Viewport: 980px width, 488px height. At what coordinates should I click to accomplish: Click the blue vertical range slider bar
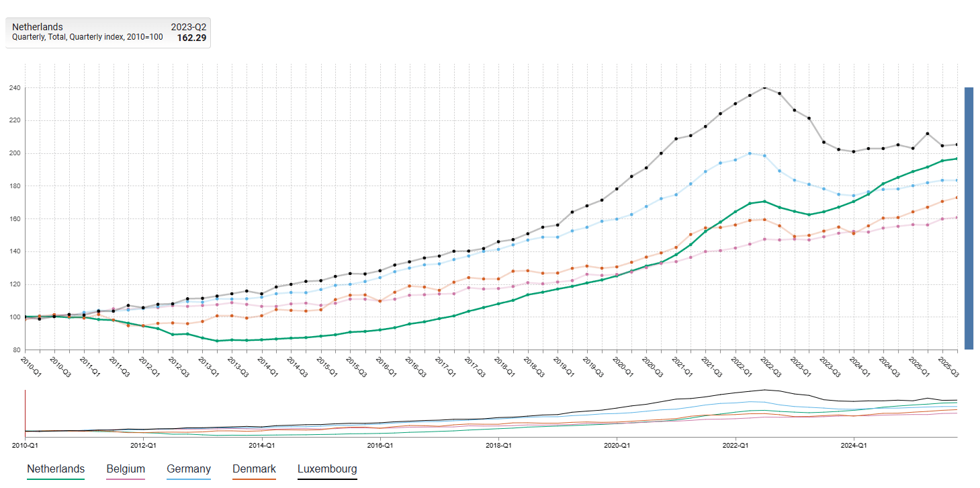pos(969,218)
